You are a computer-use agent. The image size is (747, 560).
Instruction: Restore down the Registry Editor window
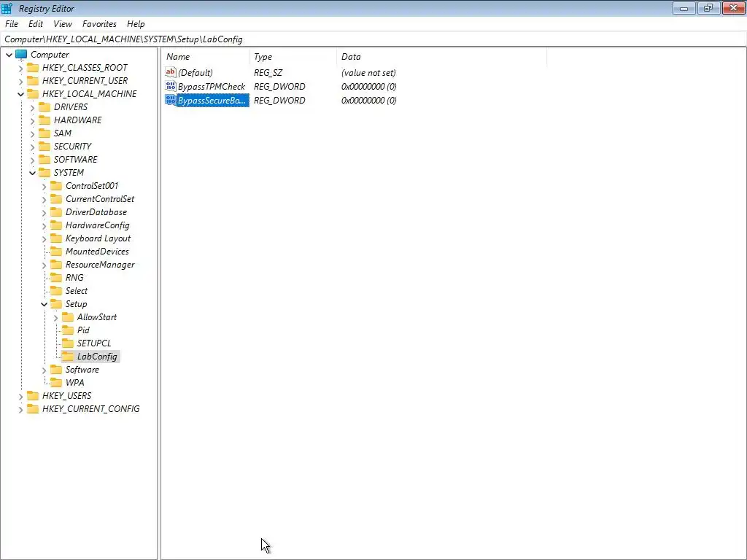(708, 8)
